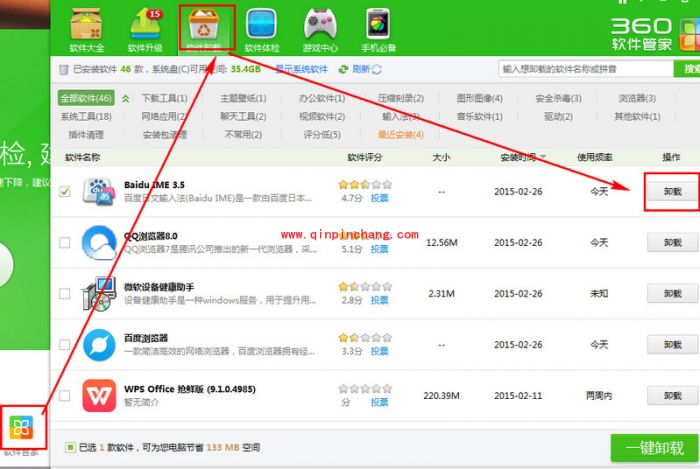
Task: Select the 系统工具(18) category
Action: pos(86,116)
